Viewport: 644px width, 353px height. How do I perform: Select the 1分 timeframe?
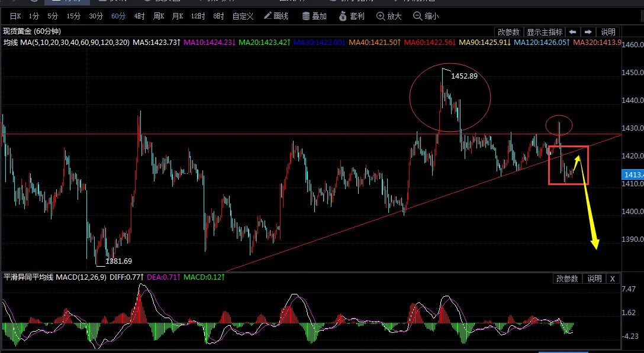point(34,16)
